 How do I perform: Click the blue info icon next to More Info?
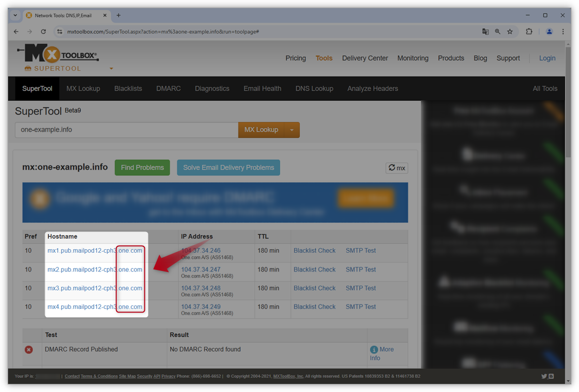coord(375,349)
